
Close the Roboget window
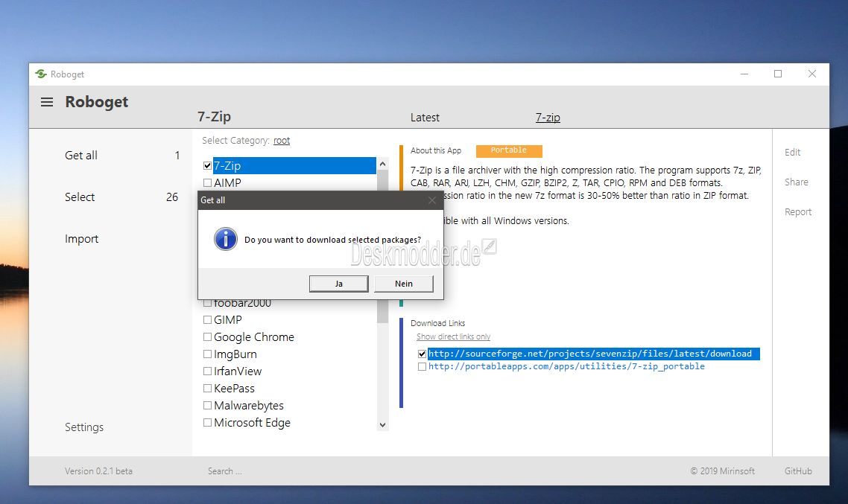coord(811,74)
